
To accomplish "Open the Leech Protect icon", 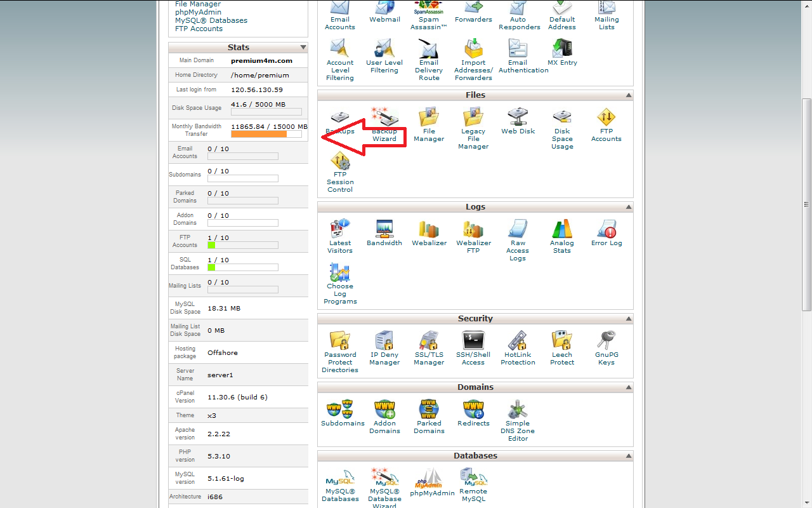I will [562, 340].
